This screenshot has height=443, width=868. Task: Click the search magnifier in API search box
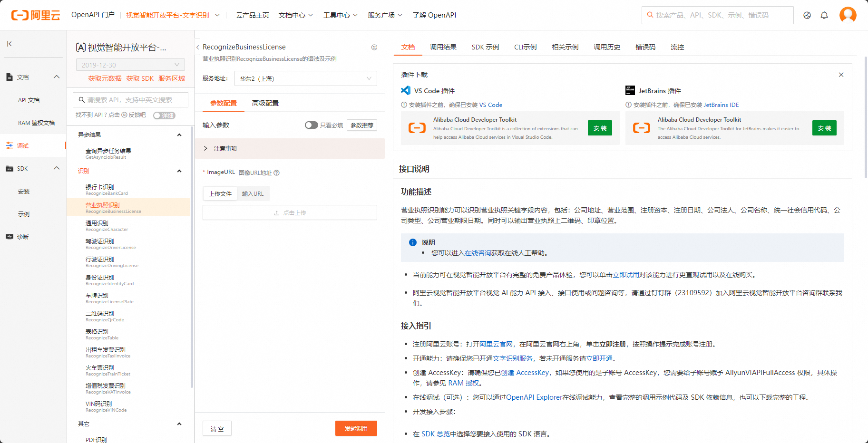point(81,100)
